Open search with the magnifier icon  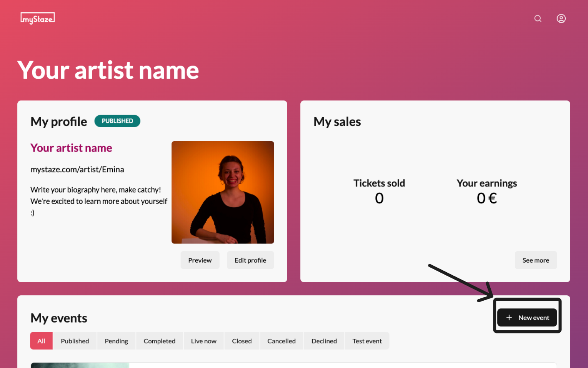point(538,18)
